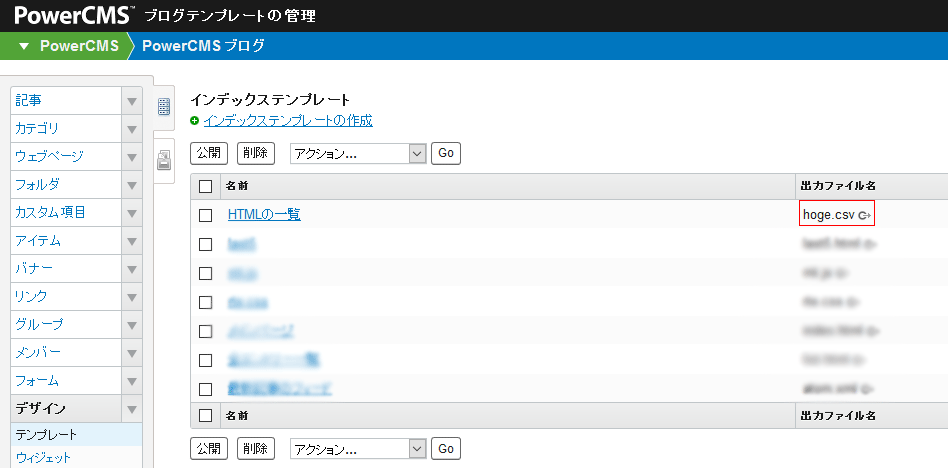Check the box in row below HTMLの一覧
Image resolution: width=948 pixels, height=468 pixels.
(206, 244)
